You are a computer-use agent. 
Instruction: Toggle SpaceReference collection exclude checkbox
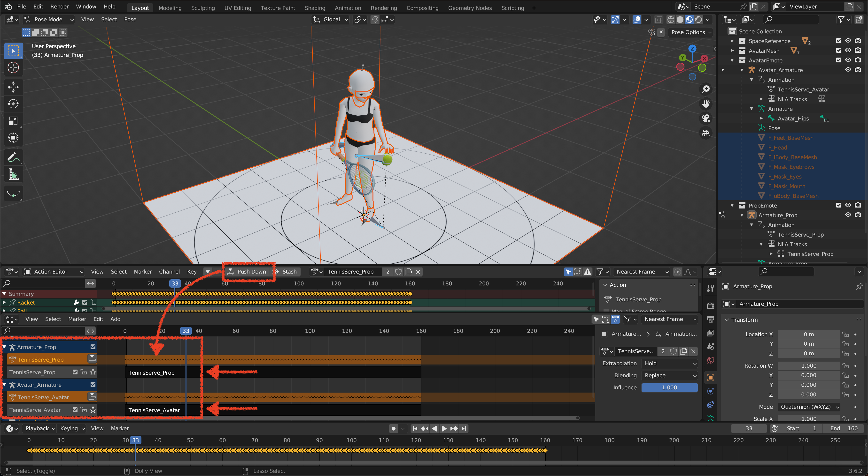[x=838, y=41]
